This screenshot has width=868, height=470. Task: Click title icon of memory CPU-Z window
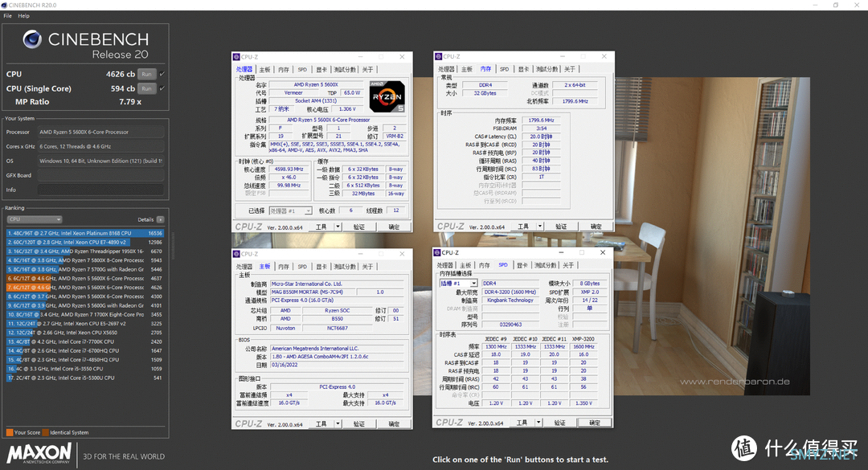tap(439, 56)
